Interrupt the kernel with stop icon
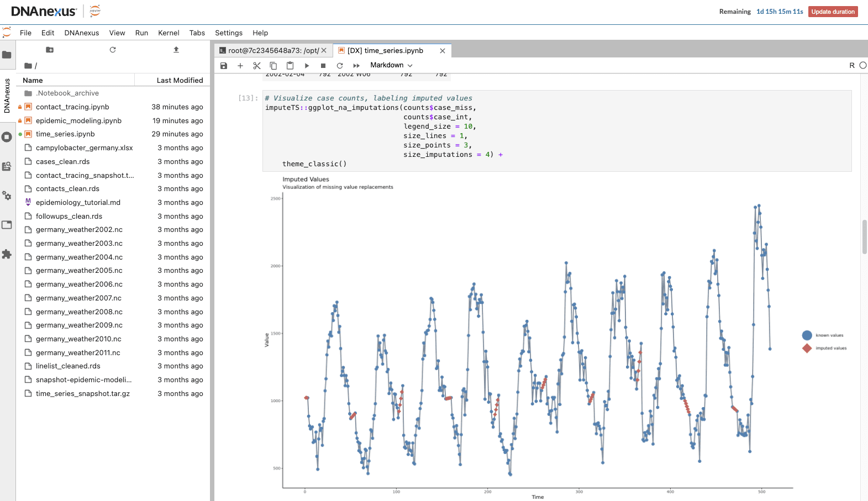 323,66
